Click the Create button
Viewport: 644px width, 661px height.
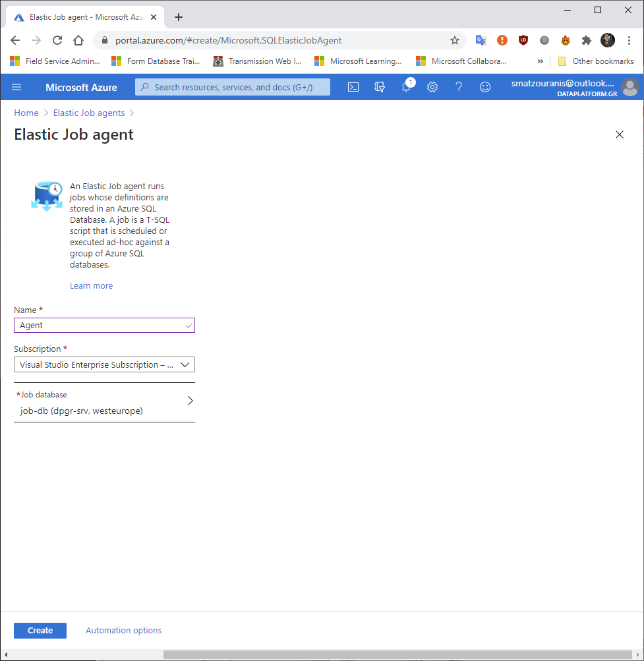pos(40,631)
